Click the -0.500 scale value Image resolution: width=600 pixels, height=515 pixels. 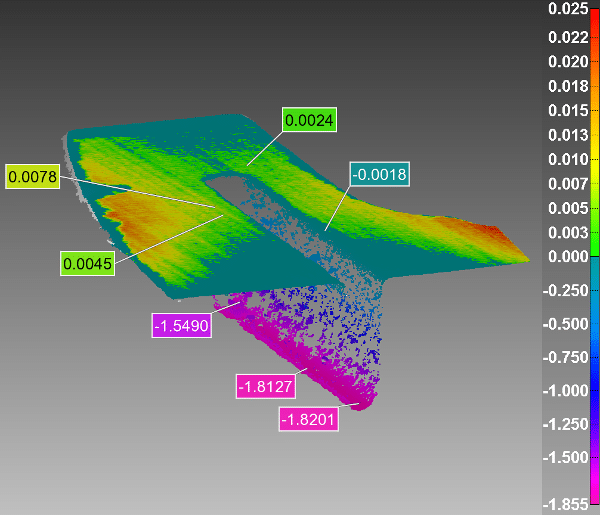coord(566,324)
